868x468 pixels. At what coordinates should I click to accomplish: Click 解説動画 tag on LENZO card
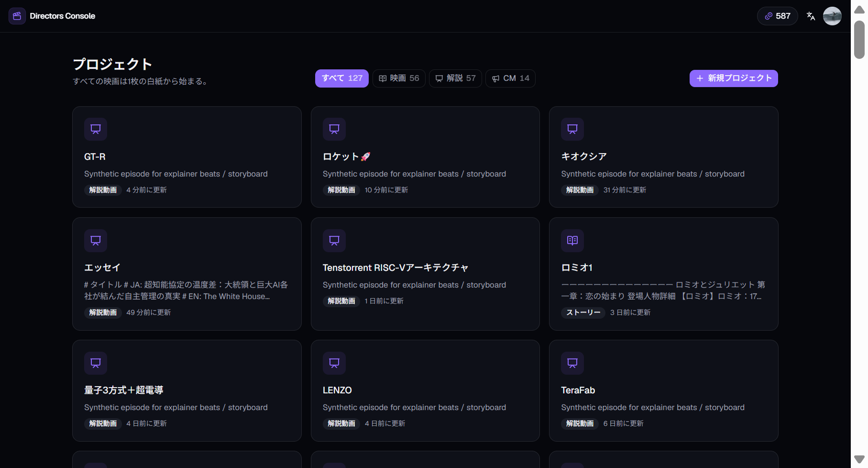point(341,424)
